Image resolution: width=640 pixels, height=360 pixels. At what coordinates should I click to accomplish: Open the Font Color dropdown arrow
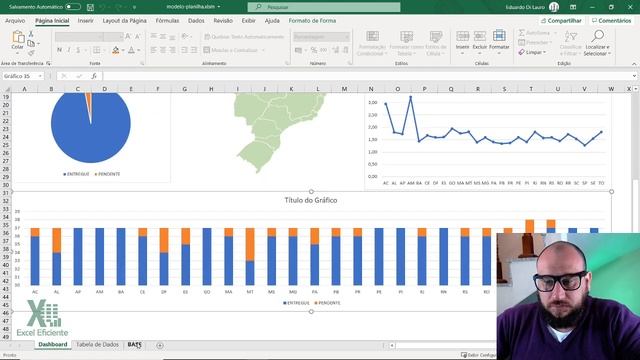[139, 50]
